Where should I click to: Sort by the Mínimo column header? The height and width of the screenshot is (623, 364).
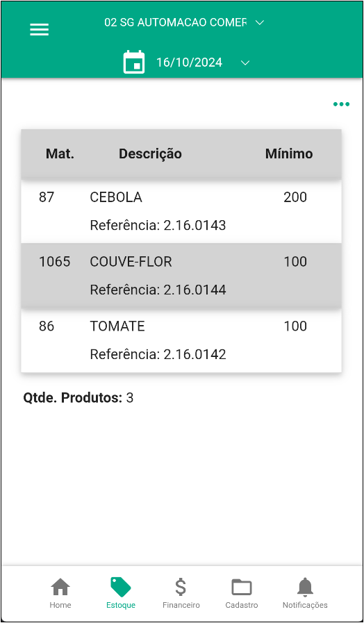(289, 153)
